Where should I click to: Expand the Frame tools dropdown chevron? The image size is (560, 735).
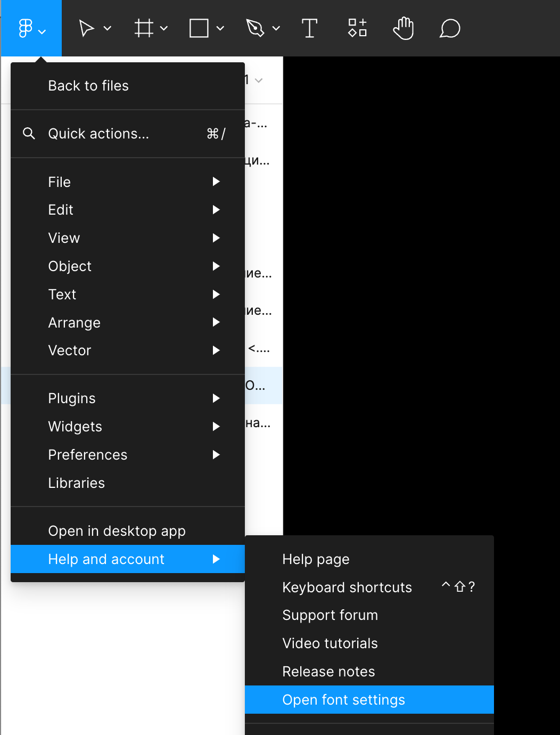point(164,28)
